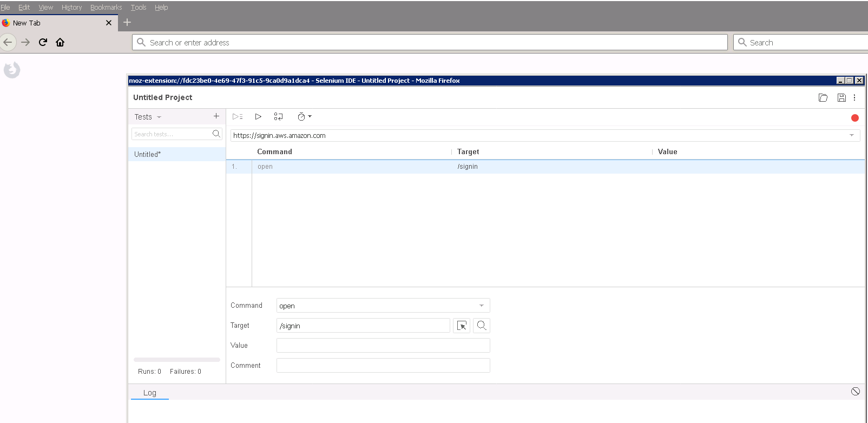Open the Help menu
This screenshot has height=423, width=868.
[x=161, y=8]
